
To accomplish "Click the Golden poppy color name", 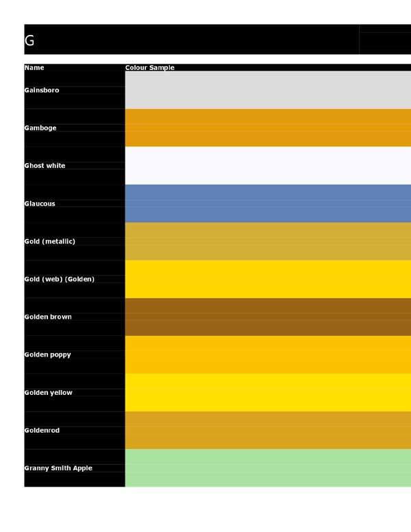I will pos(48,354).
